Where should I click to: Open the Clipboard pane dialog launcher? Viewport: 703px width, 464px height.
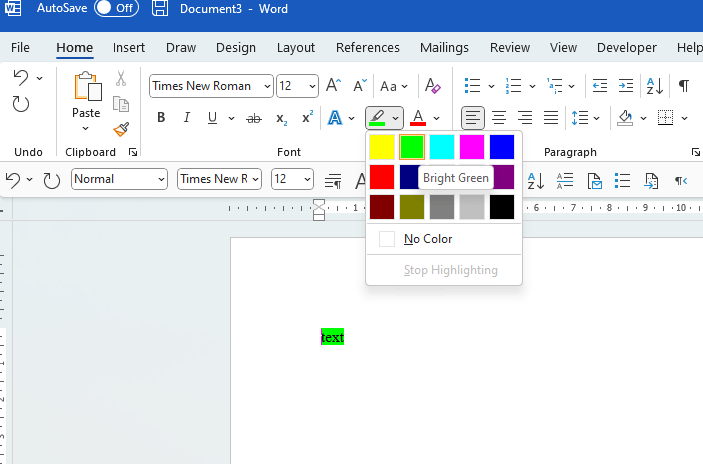(133, 152)
